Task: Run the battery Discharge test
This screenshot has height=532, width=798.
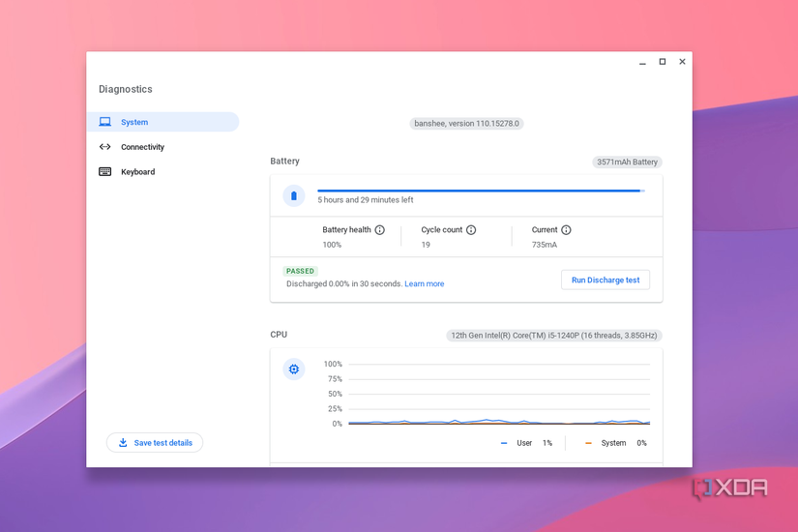Action: tap(606, 280)
